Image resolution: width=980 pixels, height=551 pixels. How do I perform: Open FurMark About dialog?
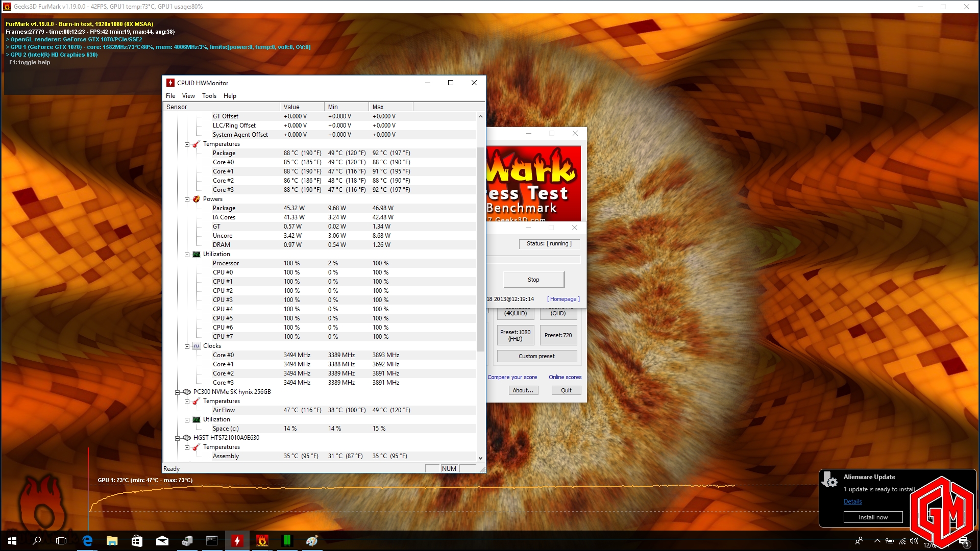click(523, 390)
